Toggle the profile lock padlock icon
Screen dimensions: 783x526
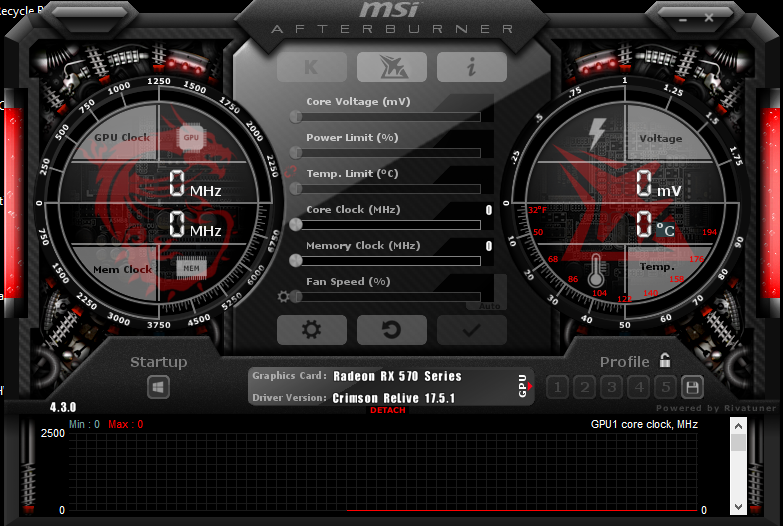(x=665, y=360)
